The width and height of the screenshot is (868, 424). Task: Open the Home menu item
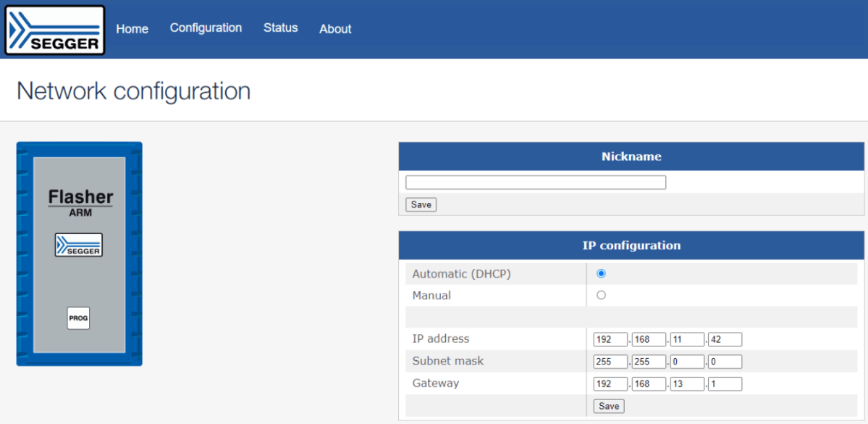tap(132, 29)
